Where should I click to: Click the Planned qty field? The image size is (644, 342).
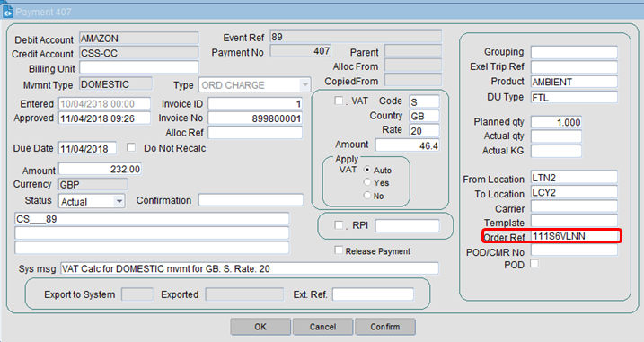click(557, 122)
